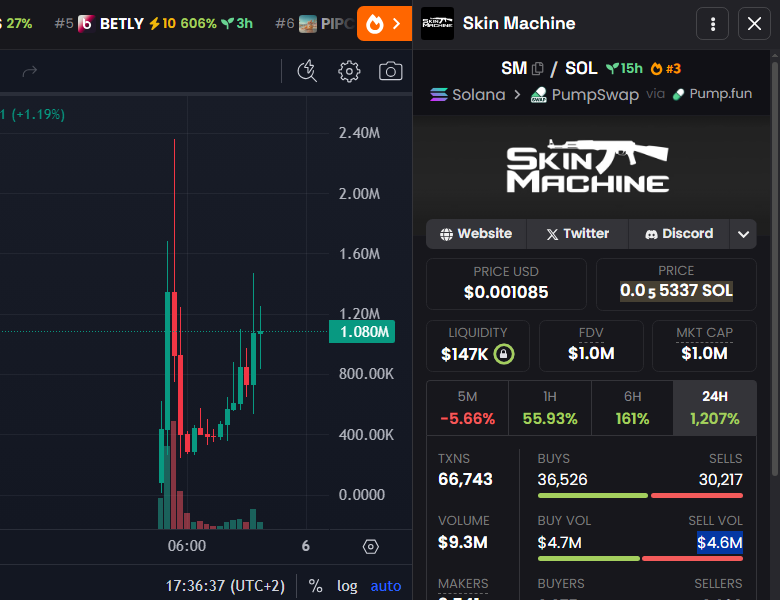The height and width of the screenshot is (600, 780).
Task: Click the orange trending fire button
Action: click(384, 23)
